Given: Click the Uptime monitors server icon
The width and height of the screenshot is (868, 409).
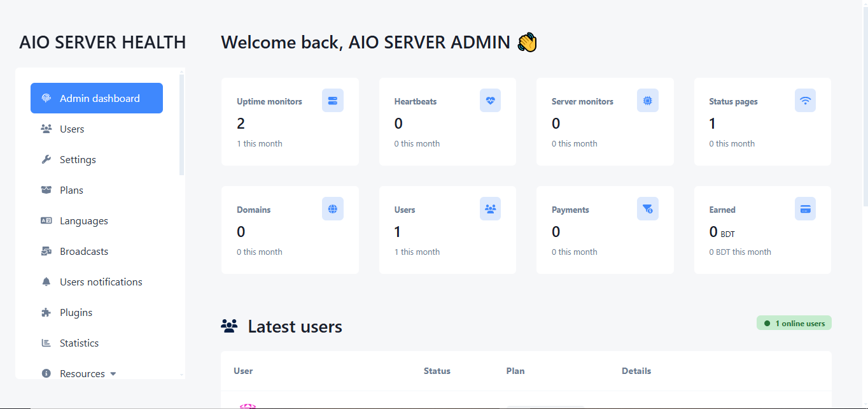Looking at the screenshot, I should click(x=332, y=101).
